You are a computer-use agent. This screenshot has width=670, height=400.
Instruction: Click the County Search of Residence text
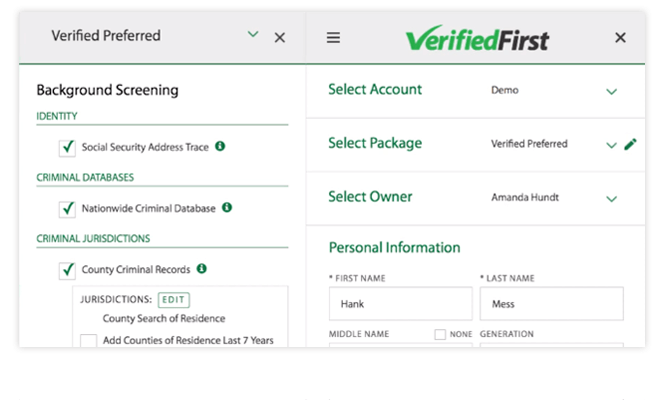point(164,318)
